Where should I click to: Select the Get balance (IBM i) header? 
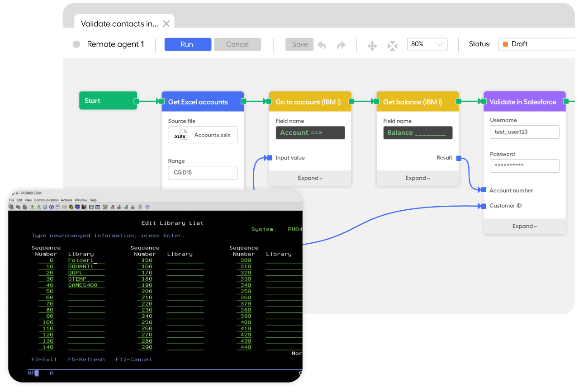click(x=418, y=102)
